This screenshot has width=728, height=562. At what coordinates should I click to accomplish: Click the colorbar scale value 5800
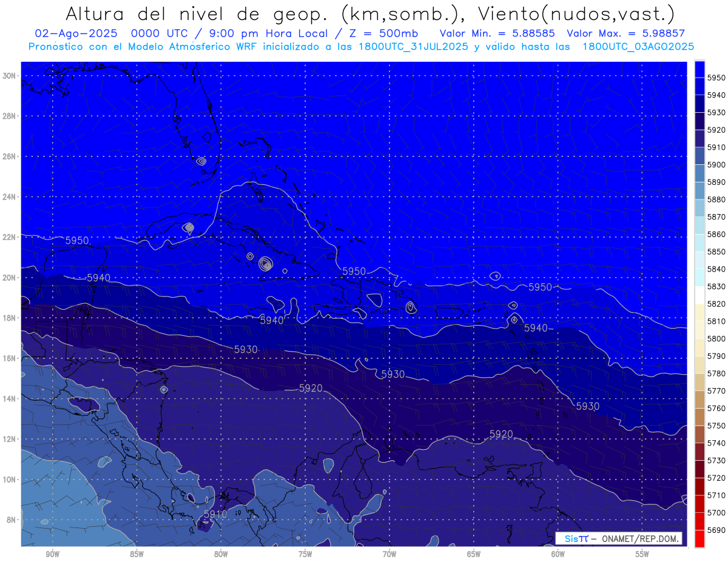click(x=716, y=338)
